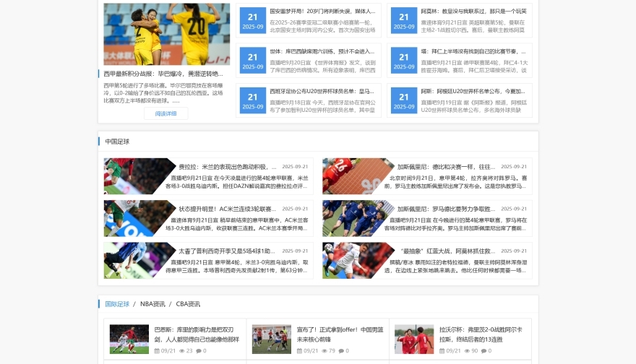Select the 国际足球 tab

click(x=117, y=304)
